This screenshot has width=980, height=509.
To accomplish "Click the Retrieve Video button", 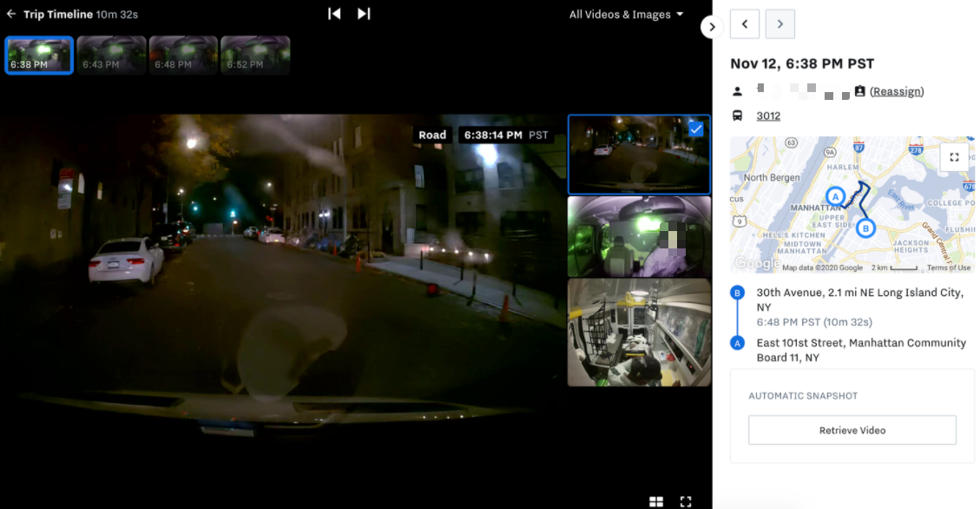I will (852, 430).
